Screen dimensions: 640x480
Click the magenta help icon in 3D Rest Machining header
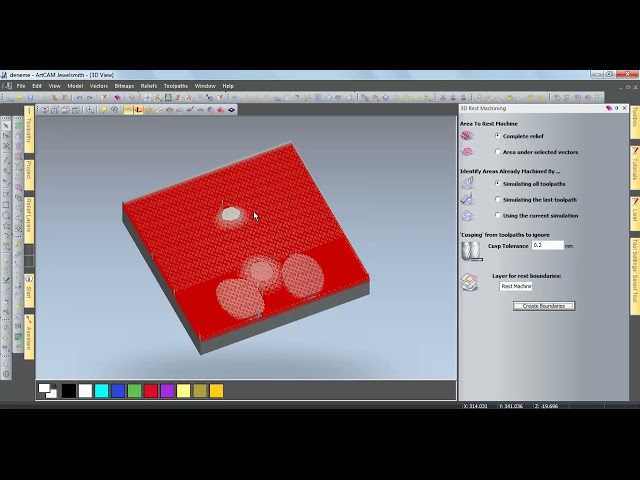coord(609,108)
